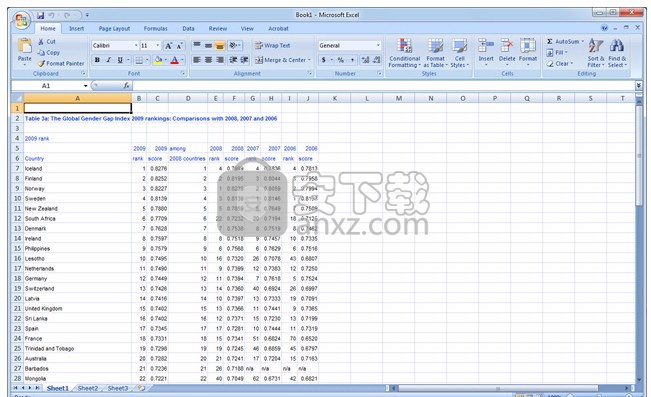This screenshot has height=397, width=651.
Task: Select the Format Painter brush
Action: pyautogui.click(x=41, y=64)
